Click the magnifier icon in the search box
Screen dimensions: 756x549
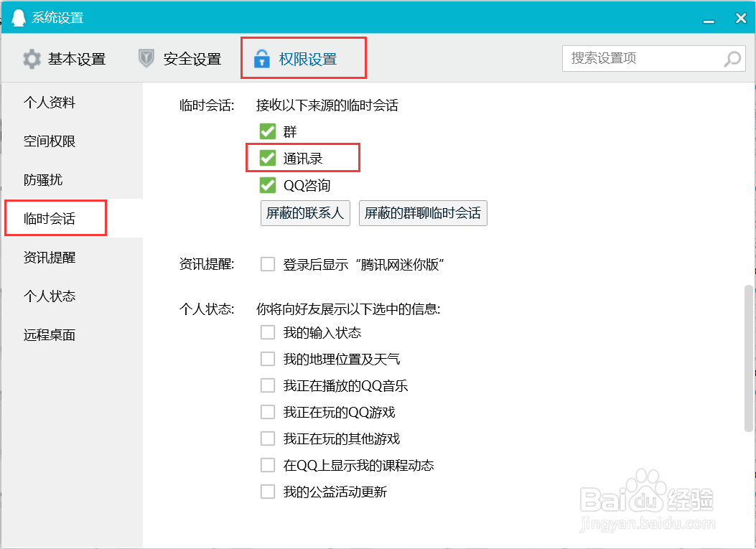(x=732, y=58)
